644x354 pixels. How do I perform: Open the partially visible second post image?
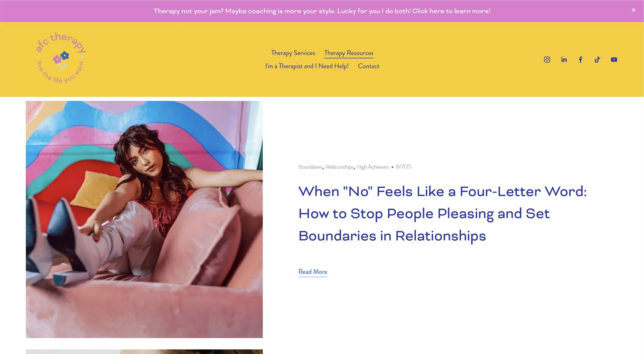(144, 352)
